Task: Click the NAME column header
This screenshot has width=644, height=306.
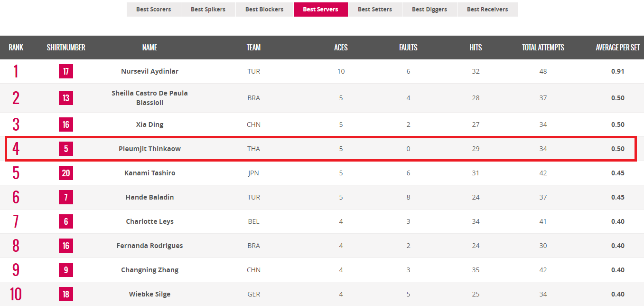Action: (x=149, y=48)
